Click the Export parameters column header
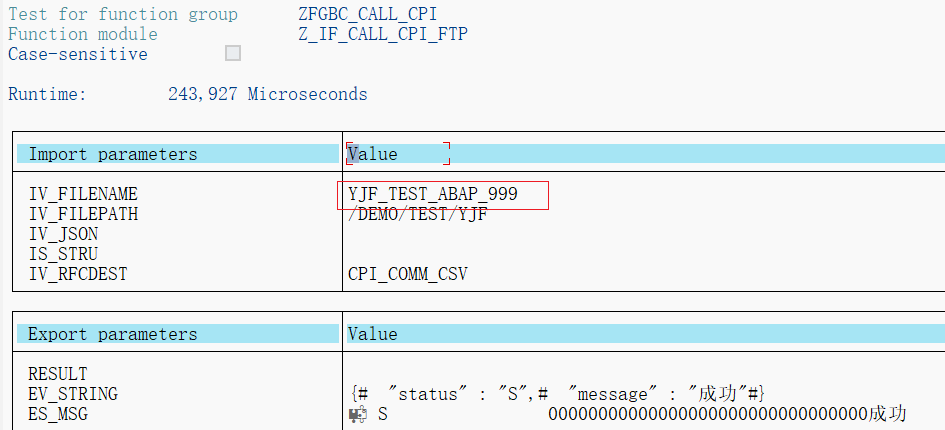Screen dimensions: 945x430 tap(113, 334)
